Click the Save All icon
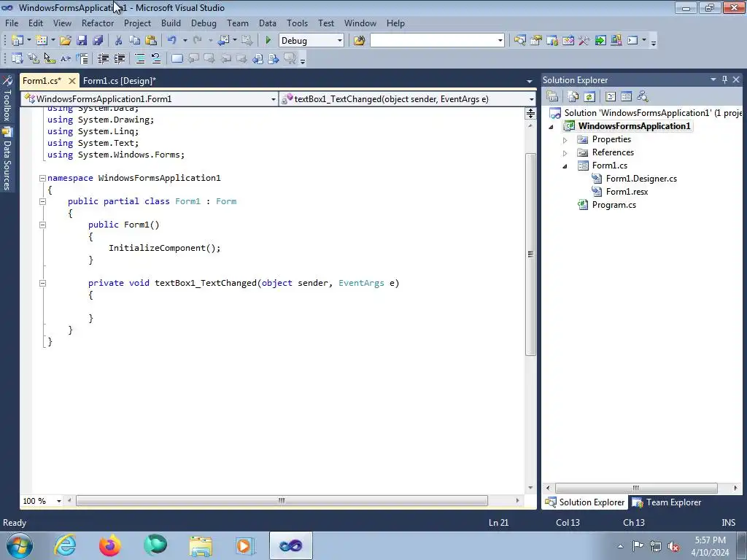This screenshot has width=747, height=560. tap(98, 41)
